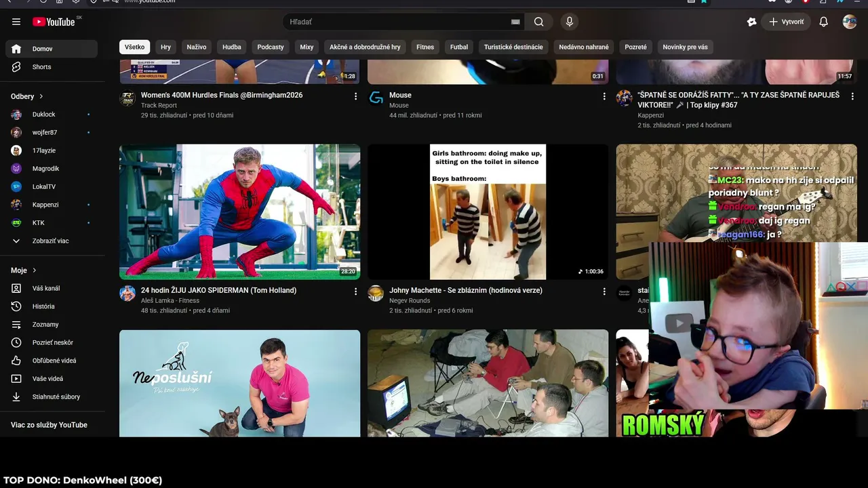The image size is (868, 488).
Task: Select the Všetko filter chip
Action: click(134, 47)
